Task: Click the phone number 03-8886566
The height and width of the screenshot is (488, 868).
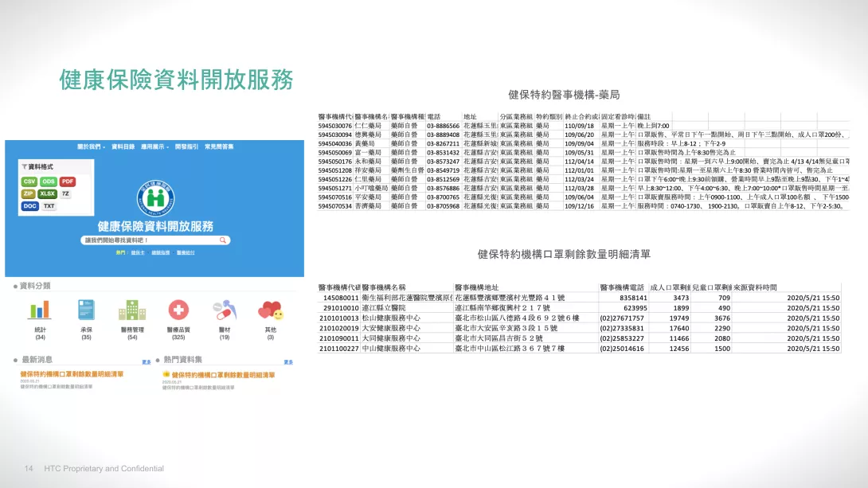Action: pos(443,126)
